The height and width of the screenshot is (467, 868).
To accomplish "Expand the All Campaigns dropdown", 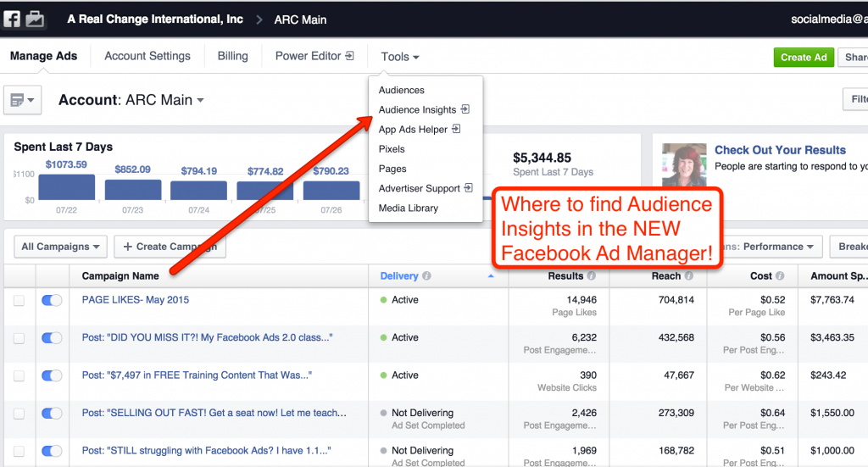I will pyautogui.click(x=60, y=247).
